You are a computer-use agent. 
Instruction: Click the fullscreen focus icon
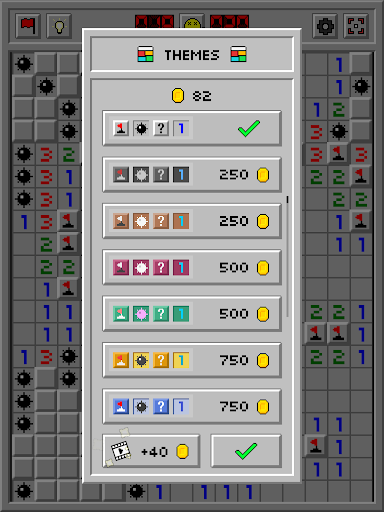click(x=356, y=26)
